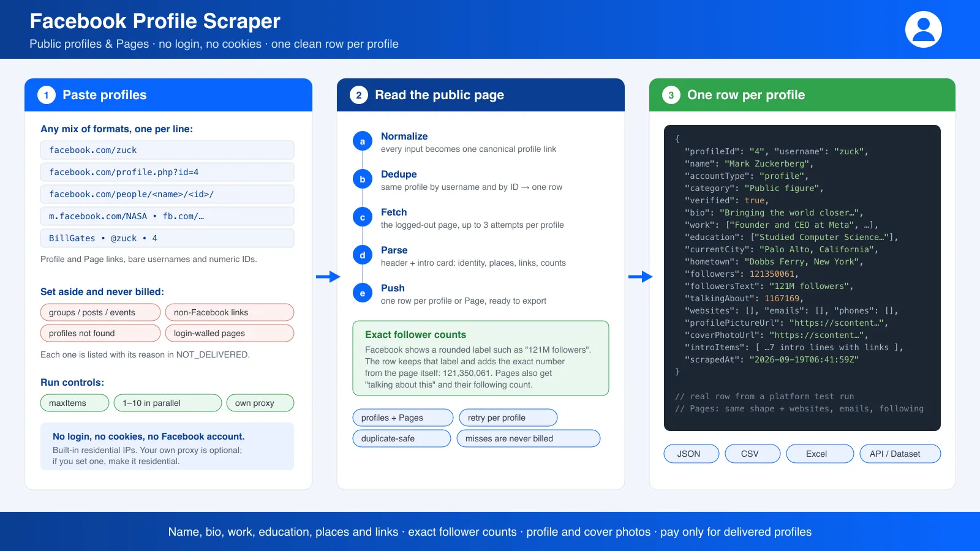Click the 'groups / posts / events' pill
The image size is (980, 551).
point(100,312)
